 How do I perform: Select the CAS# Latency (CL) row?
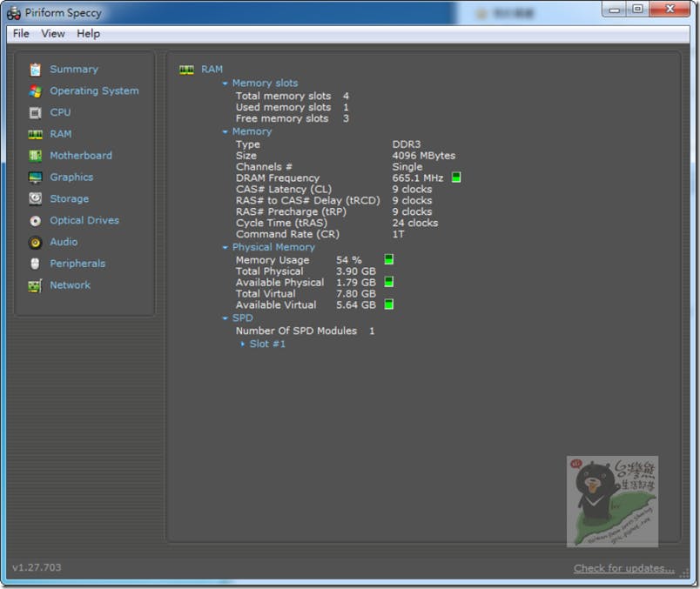(334, 189)
